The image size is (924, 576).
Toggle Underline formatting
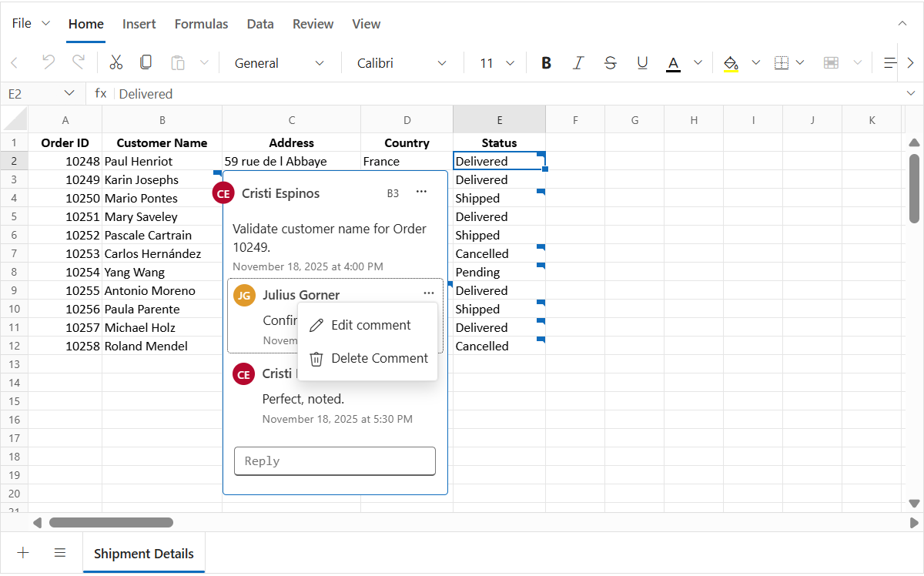coord(642,63)
